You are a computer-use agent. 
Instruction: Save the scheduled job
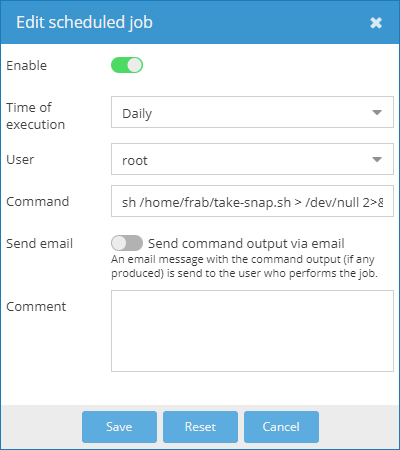pyautogui.click(x=119, y=427)
